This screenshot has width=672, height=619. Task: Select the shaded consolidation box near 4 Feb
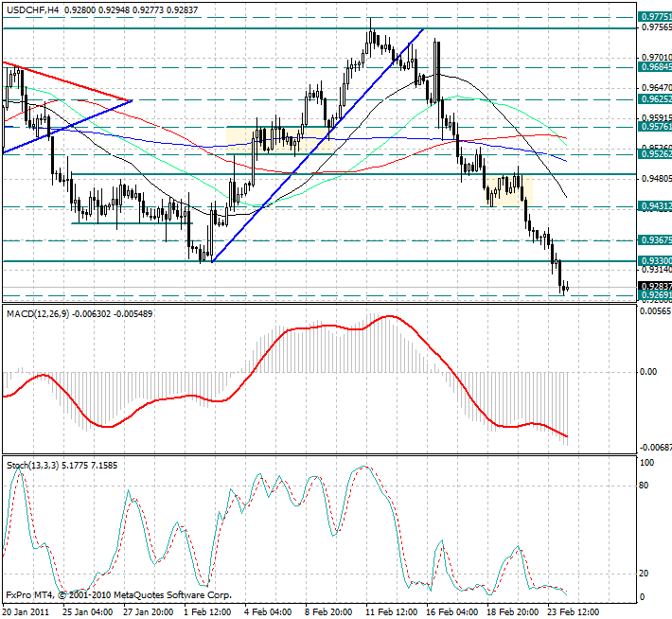[279, 140]
